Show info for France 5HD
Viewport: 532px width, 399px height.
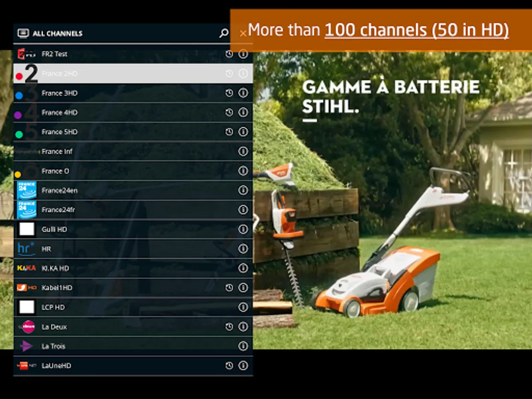coord(243,132)
